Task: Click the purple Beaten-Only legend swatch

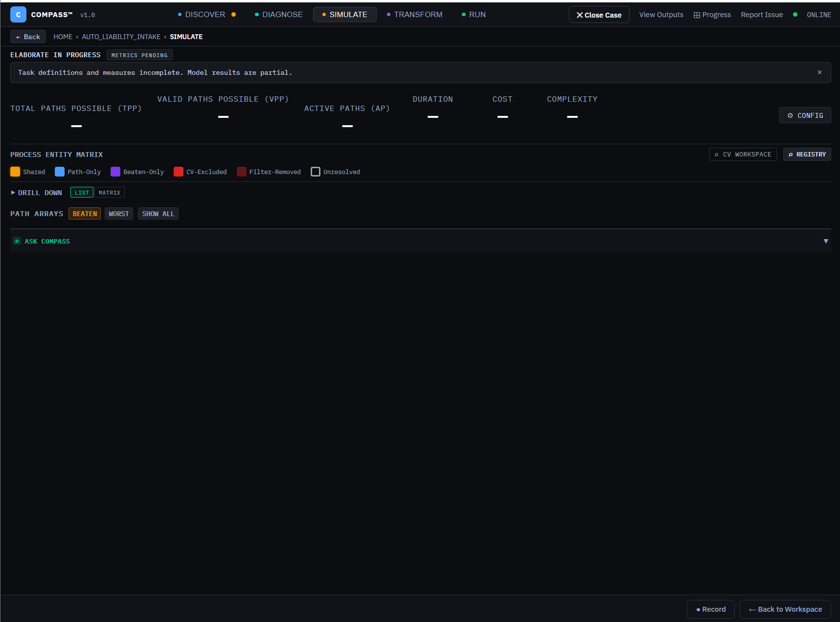Action: click(115, 172)
